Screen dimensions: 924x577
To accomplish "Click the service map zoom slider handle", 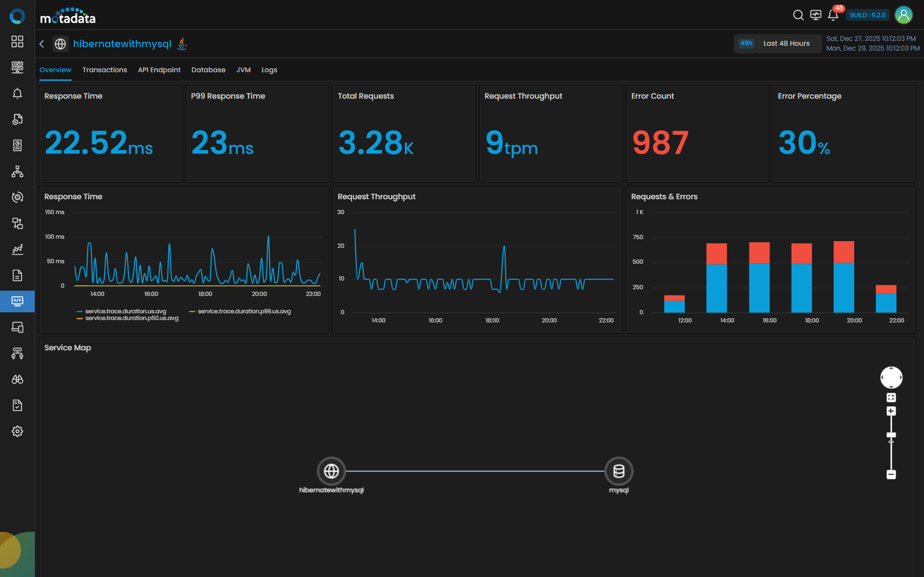I will (891, 435).
